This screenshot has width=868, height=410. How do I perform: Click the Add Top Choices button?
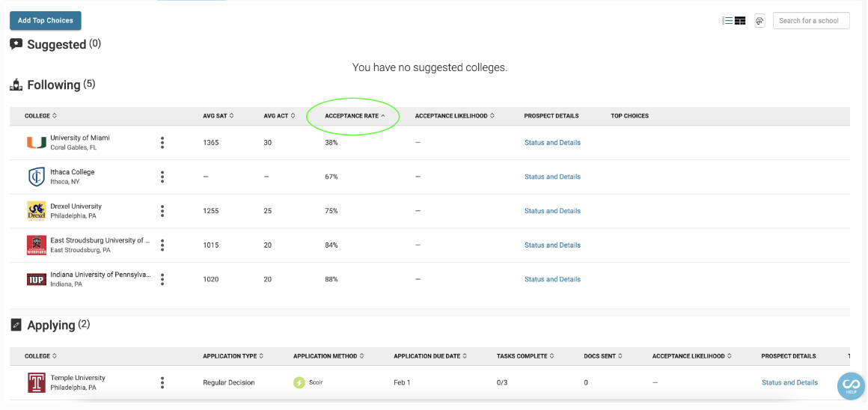coord(46,20)
